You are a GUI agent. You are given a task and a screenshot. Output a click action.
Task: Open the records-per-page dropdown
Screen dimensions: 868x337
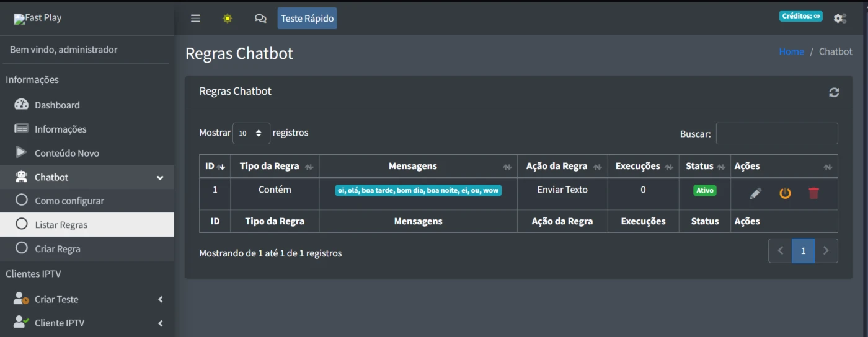251,133
